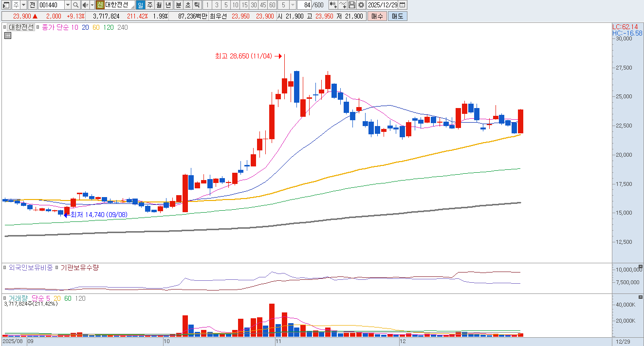This screenshot has width=644, height=346.
Task: Select the 주 weekly period tab
Action: coord(149,5)
